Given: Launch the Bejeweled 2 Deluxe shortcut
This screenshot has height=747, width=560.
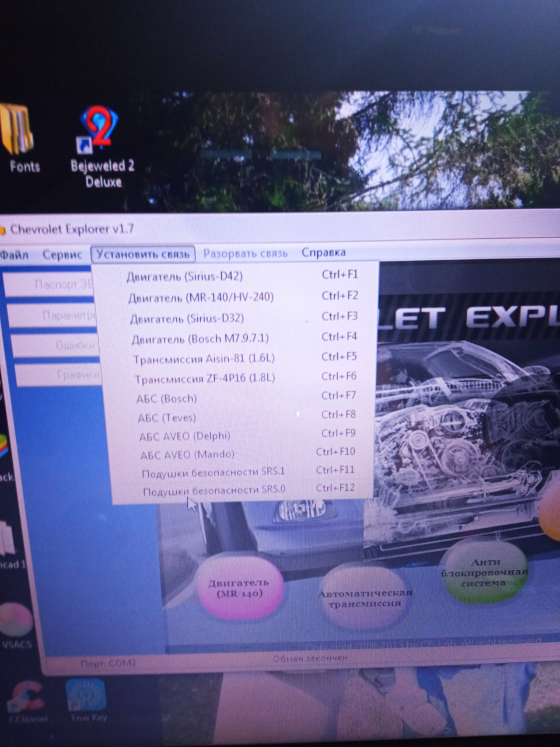Looking at the screenshot, I should (x=101, y=147).
